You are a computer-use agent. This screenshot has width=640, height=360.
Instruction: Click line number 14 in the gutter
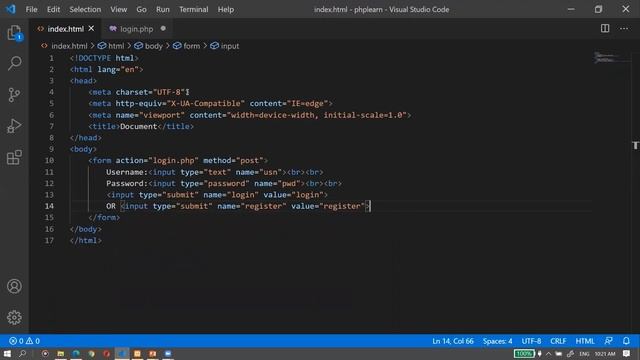click(49, 206)
